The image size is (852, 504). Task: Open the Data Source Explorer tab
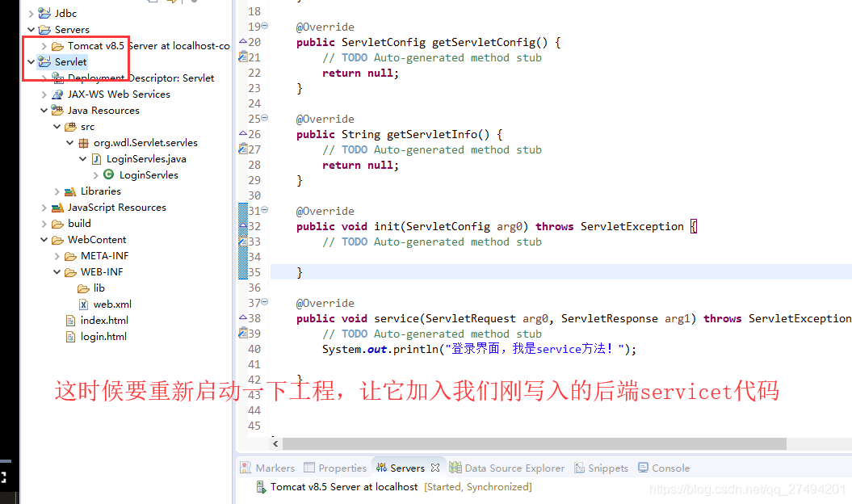click(507, 468)
